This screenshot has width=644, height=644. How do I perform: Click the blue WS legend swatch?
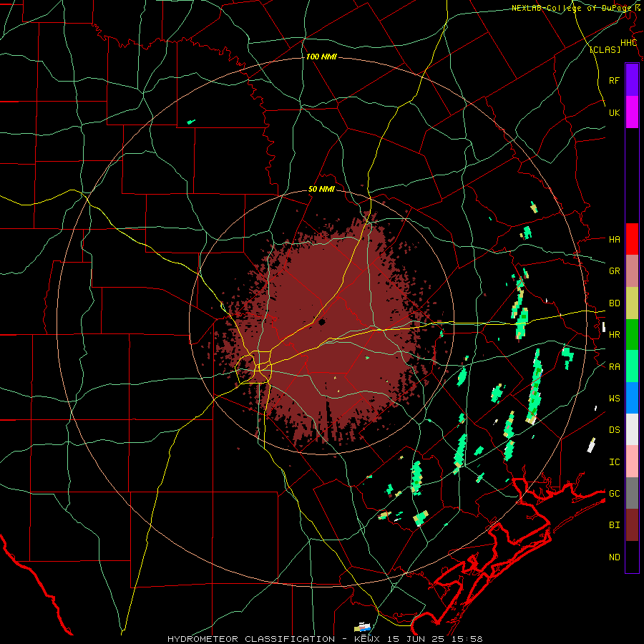tap(632, 398)
